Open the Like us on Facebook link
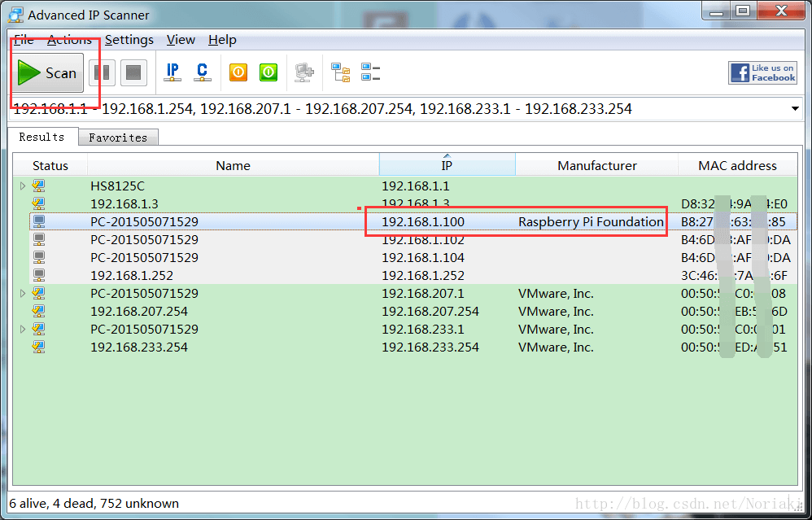The height and width of the screenshot is (520, 812). click(x=762, y=72)
